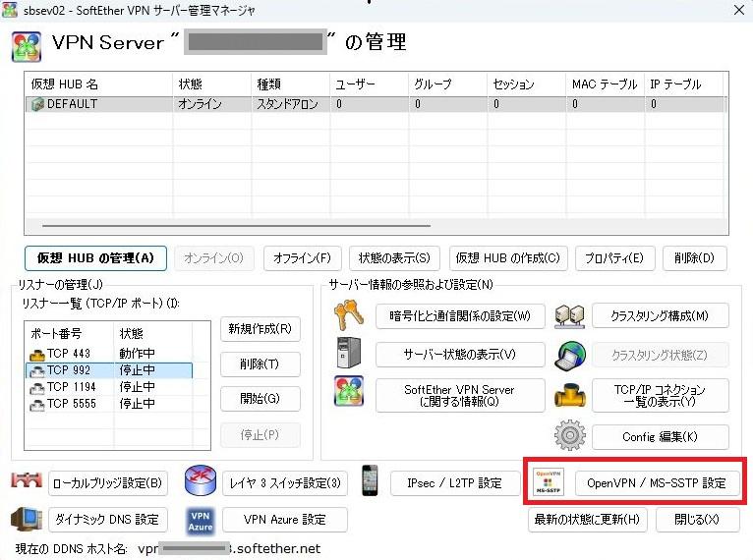The height and width of the screenshot is (560, 753).
Task: Click the 状態 column header in hub table
Action: click(211, 84)
